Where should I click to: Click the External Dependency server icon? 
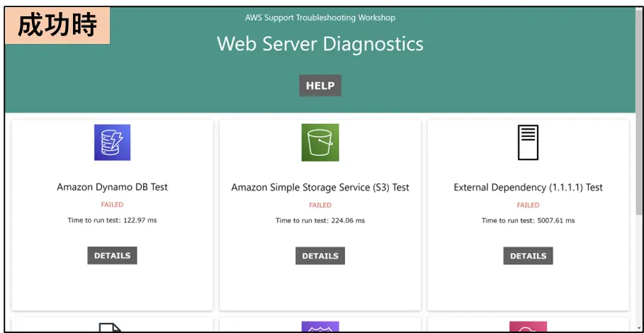pos(528,142)
